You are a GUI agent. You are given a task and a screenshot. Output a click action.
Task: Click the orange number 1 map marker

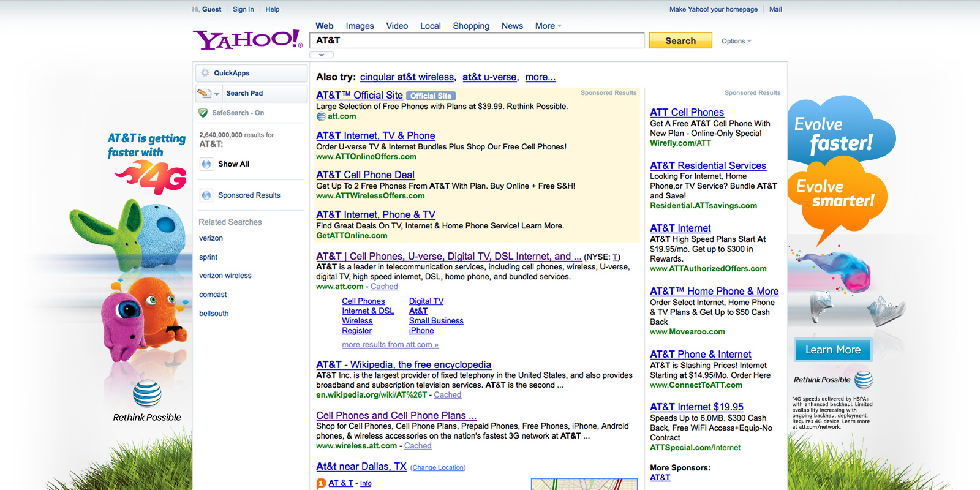[x=321, y=484]
